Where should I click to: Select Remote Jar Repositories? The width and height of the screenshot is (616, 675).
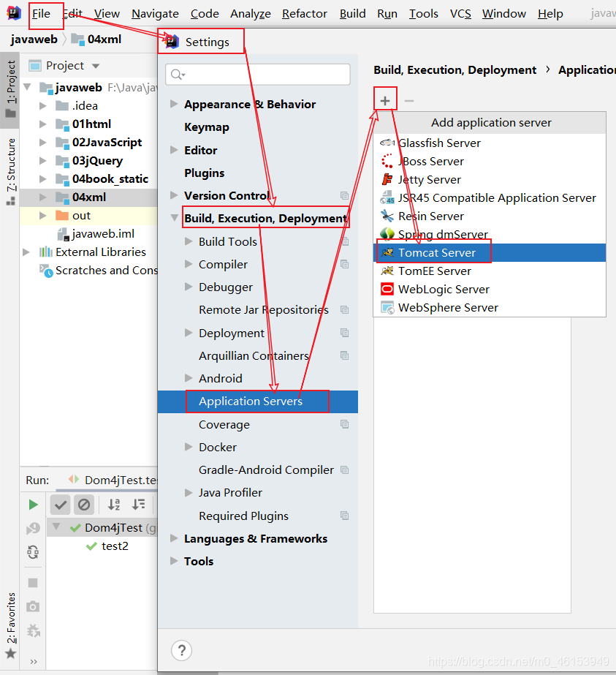point(264,309)
